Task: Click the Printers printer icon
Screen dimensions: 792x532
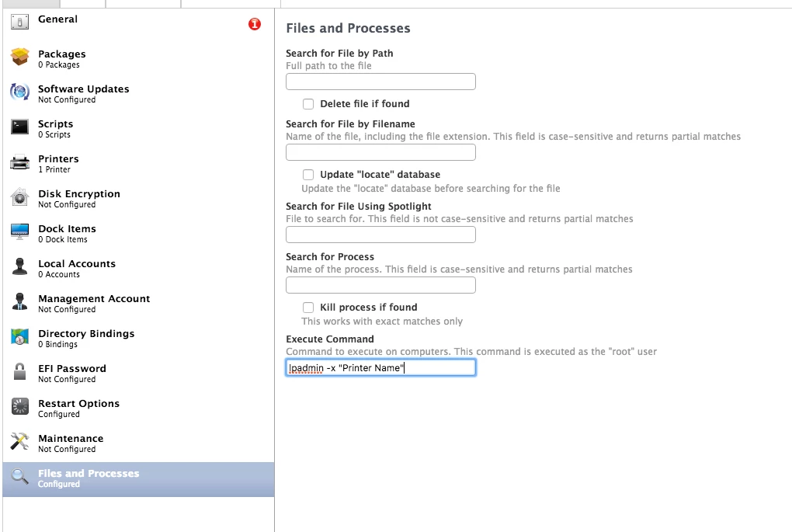Action: [x=19, y=162]
